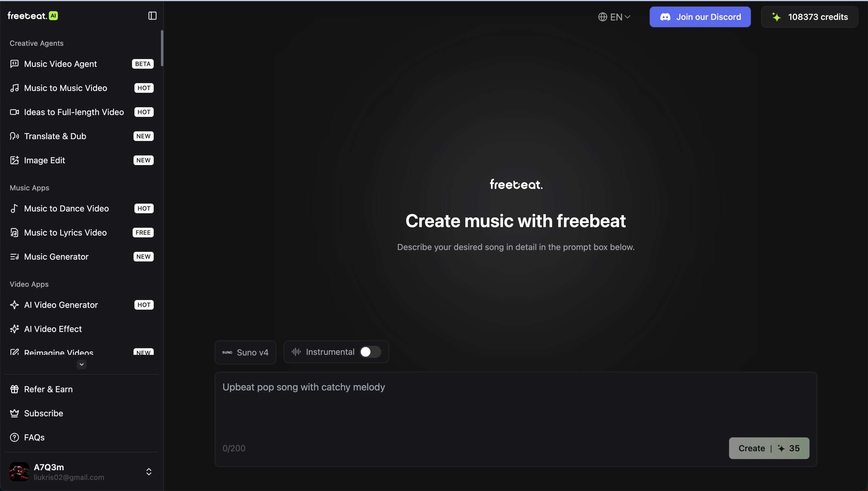
Task: Select Ideas to Full-length Video
Action: click(82, 112)
